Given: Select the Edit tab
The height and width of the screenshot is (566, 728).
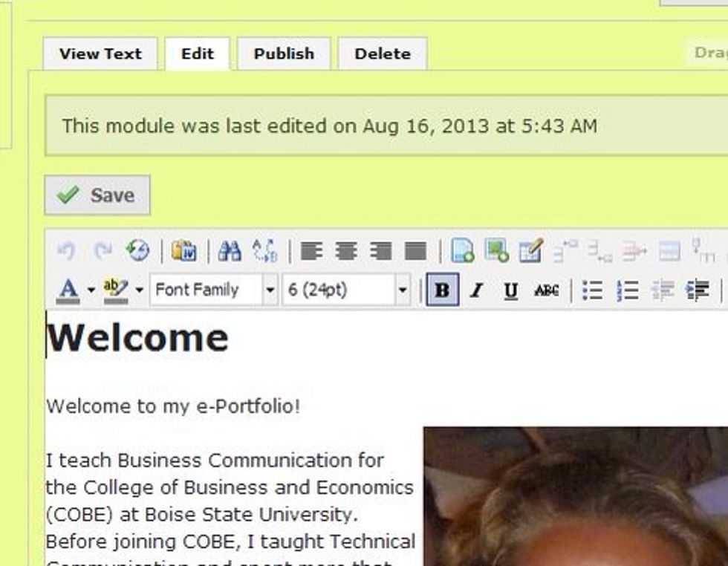Looking at the screenshot, I should (x=198, y=54).
